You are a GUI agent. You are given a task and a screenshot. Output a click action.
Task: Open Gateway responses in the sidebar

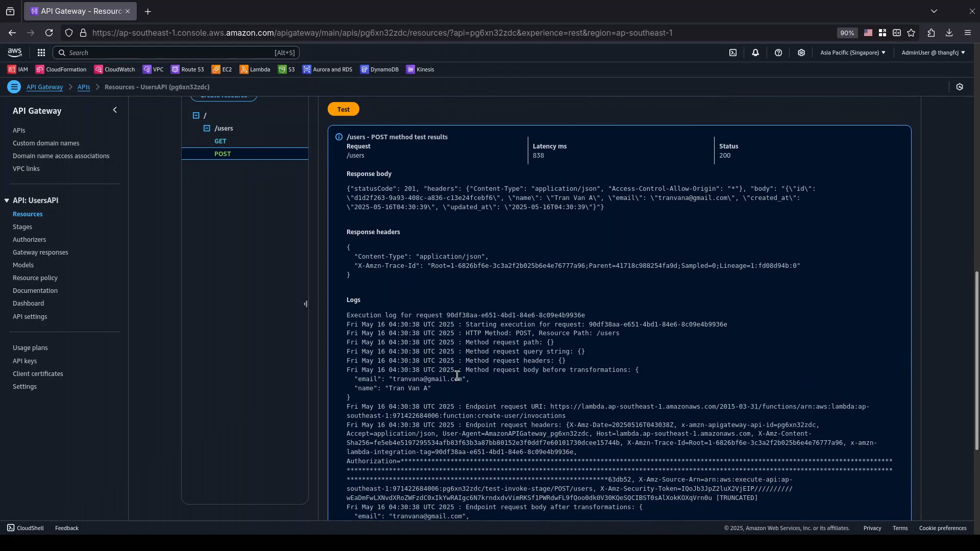click(x=40, y=253)
